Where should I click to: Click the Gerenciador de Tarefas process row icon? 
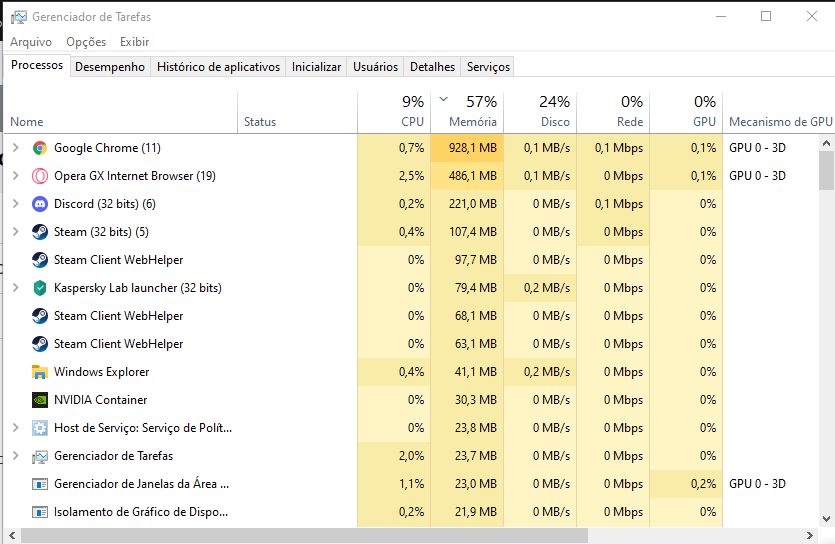(39, 456)
